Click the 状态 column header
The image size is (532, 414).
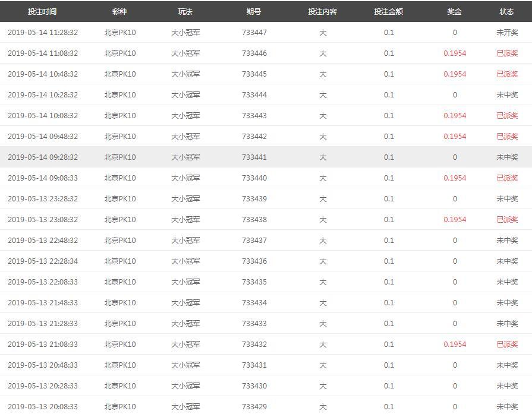click(x=507, y=12)
